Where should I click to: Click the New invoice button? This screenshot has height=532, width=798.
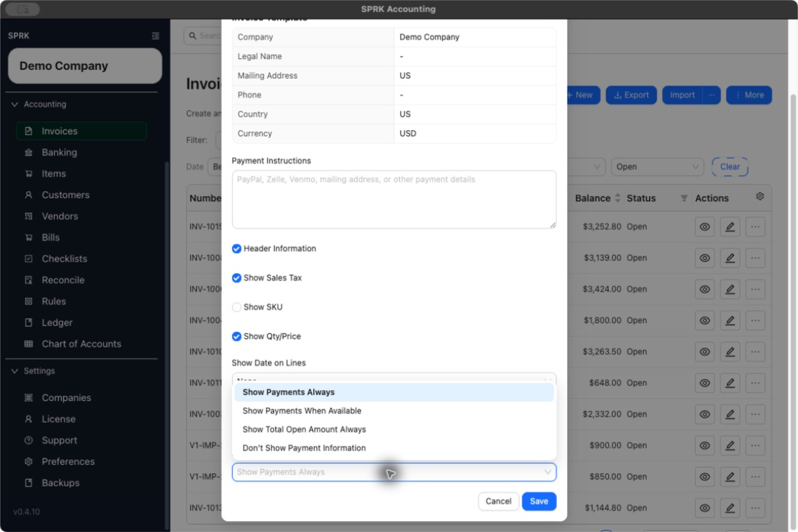[x=583, y=95]
